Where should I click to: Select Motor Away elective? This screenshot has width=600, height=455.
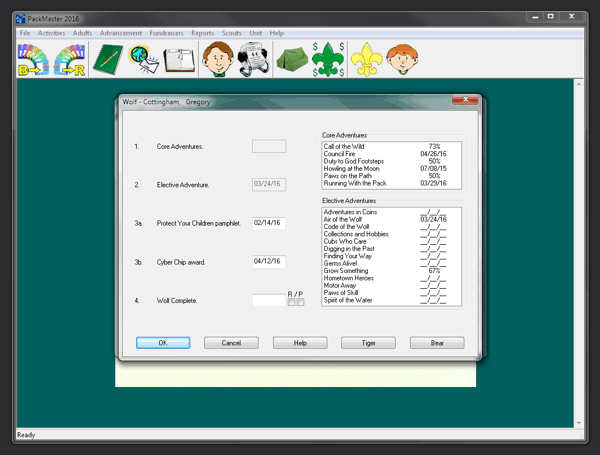coord(391,285)
